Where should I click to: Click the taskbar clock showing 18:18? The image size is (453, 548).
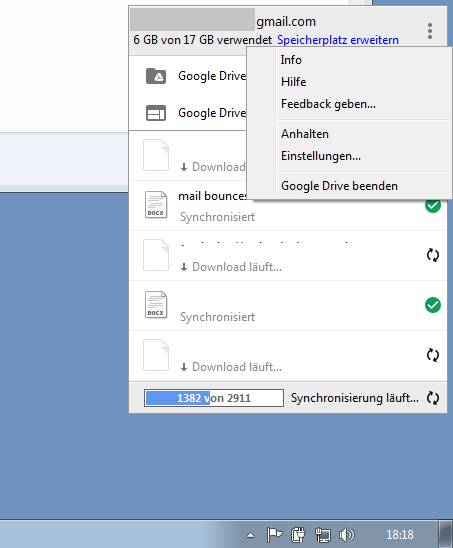[x=400, y=535]
